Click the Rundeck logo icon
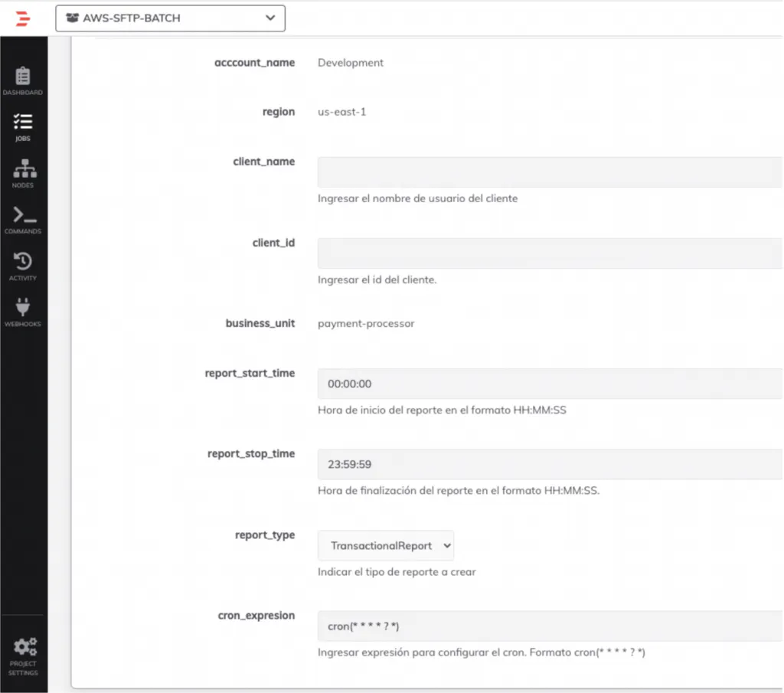The width and height of the screenshot is (784, 693). tap(23, 18)
